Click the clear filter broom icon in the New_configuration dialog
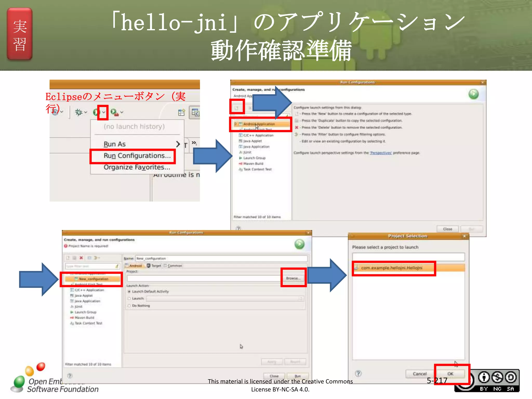532x399 pixels. pyautogui.click(x=117, y=266)
